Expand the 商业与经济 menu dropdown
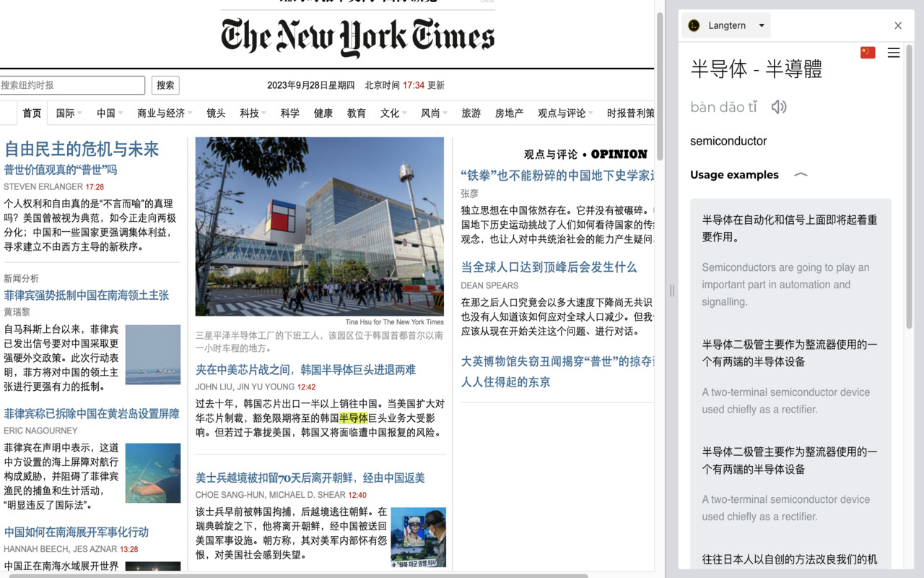Viewport: 924px width, 578px height. (x=164, y=113)
